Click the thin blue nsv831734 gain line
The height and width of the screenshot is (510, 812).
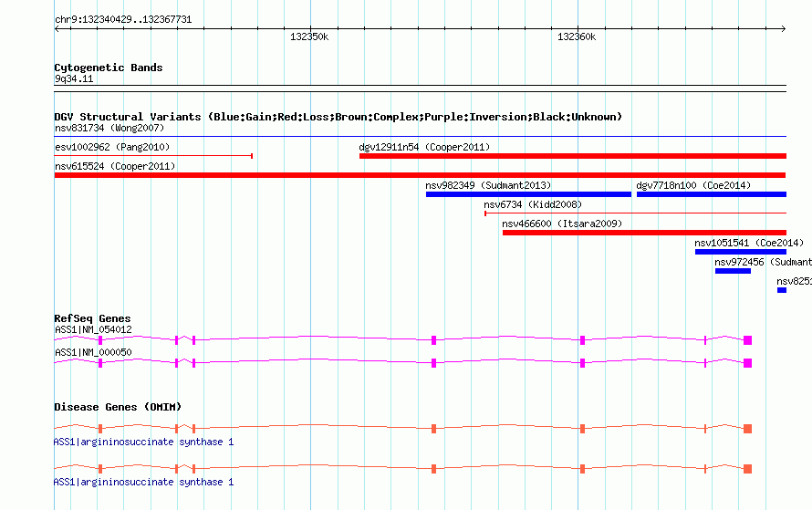420,137
